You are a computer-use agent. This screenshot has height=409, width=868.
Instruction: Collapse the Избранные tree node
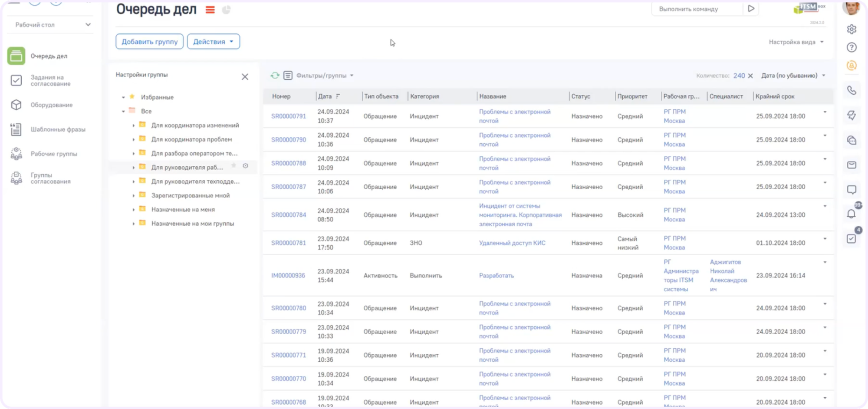point(123,97)
